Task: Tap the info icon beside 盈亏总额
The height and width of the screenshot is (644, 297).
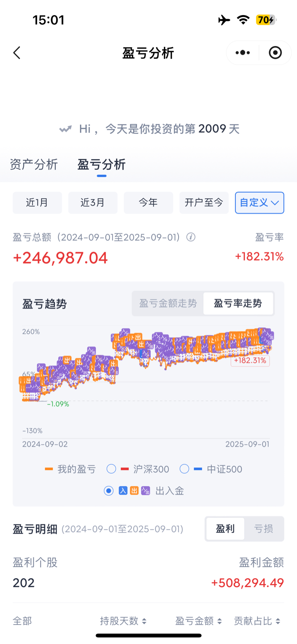Action: [x=191, y=237]
